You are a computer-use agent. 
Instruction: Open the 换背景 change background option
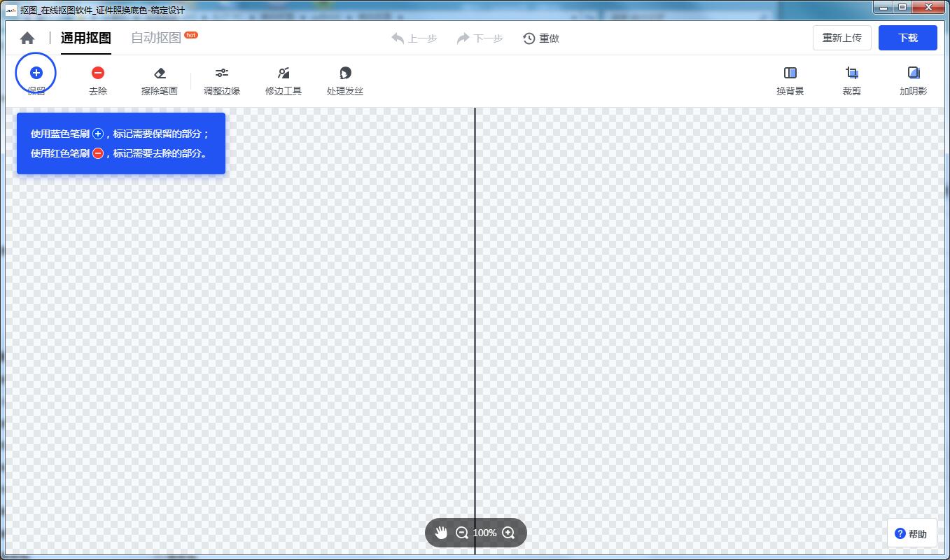790,80
